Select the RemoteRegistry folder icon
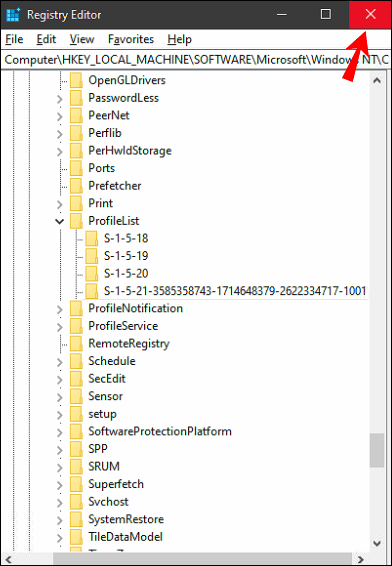 pos(76,343)
